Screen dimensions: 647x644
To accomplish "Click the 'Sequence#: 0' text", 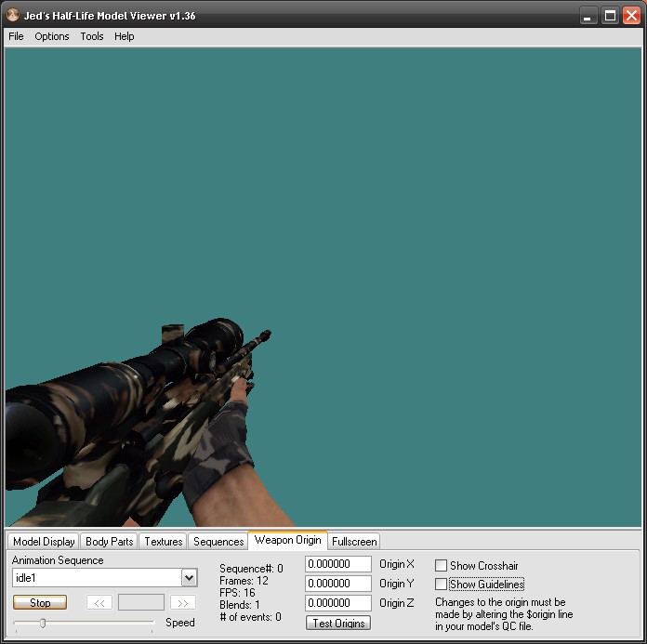I will [x=251, y=569].
